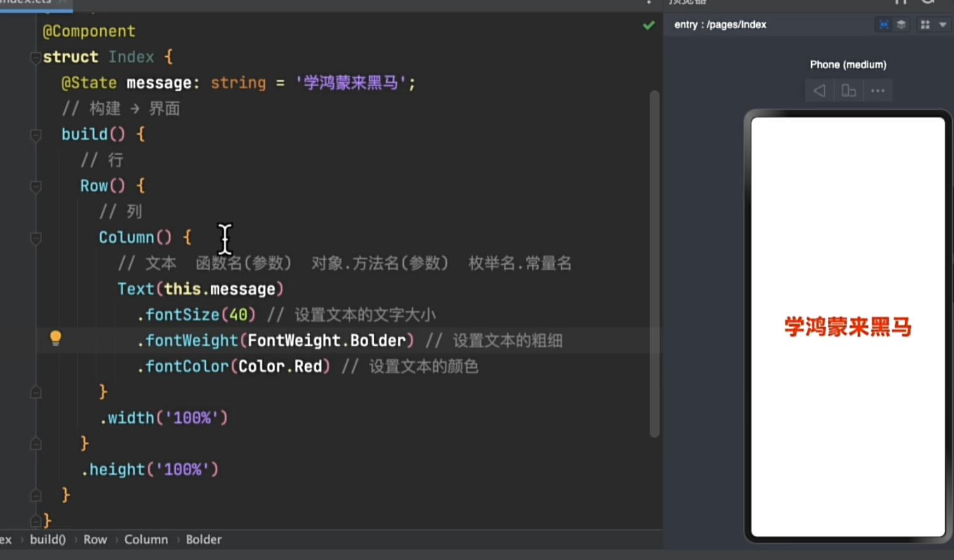Click the 'string' type annotation
The image size is (954, 560).
[x=238, y=83]
